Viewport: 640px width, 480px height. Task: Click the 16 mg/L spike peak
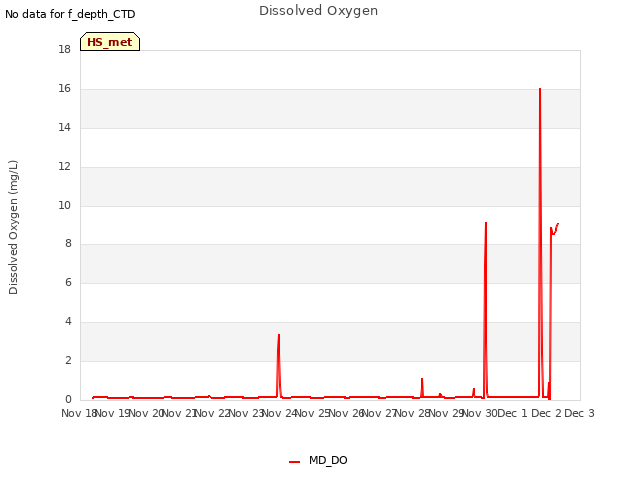pyautogui.click(x=540, y=89)
